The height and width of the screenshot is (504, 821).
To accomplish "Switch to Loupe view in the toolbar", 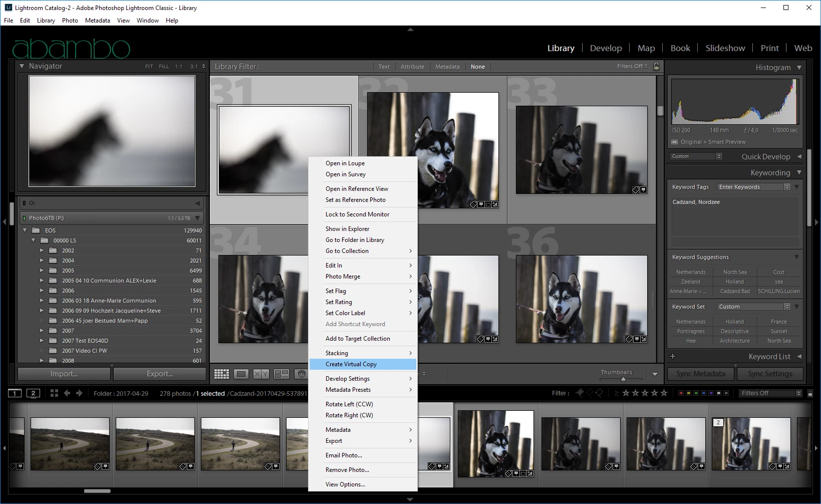I will click(x=241, y=374).
